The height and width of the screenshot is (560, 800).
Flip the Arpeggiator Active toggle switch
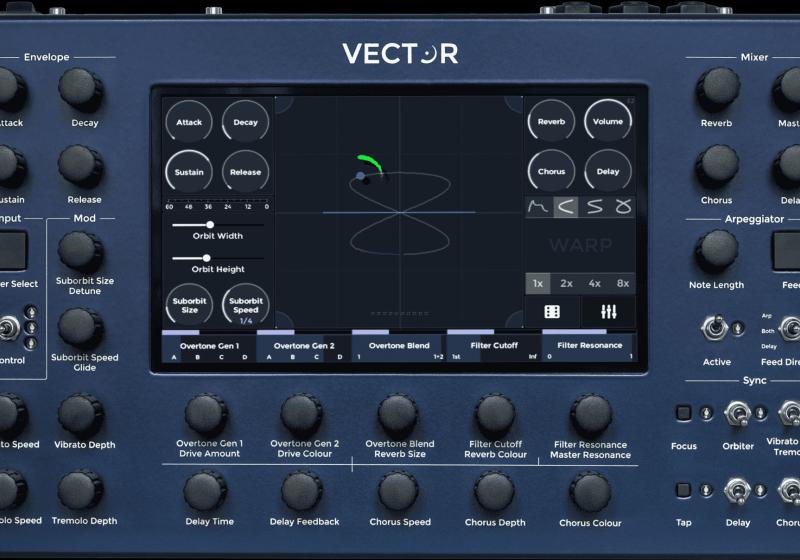click(x=715, y=328)
